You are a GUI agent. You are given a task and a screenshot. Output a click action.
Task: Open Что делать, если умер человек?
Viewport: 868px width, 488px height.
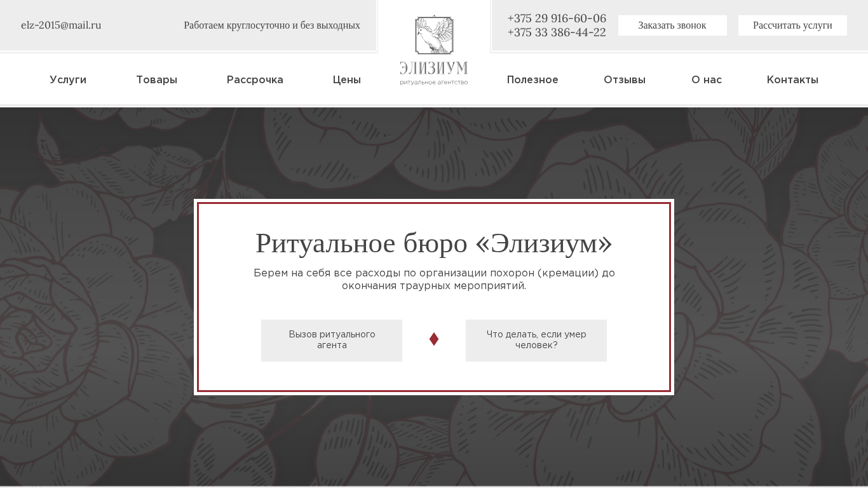pos(536,341)
